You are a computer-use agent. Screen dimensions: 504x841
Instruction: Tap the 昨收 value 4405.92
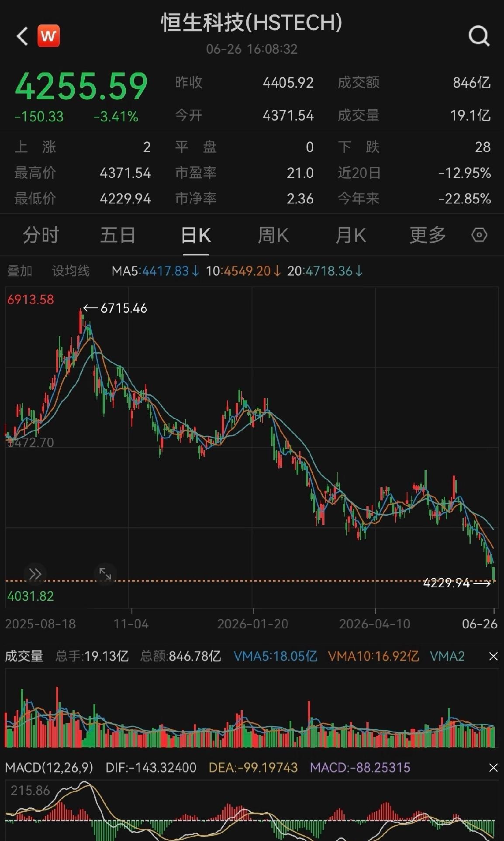tap(288, 83)
